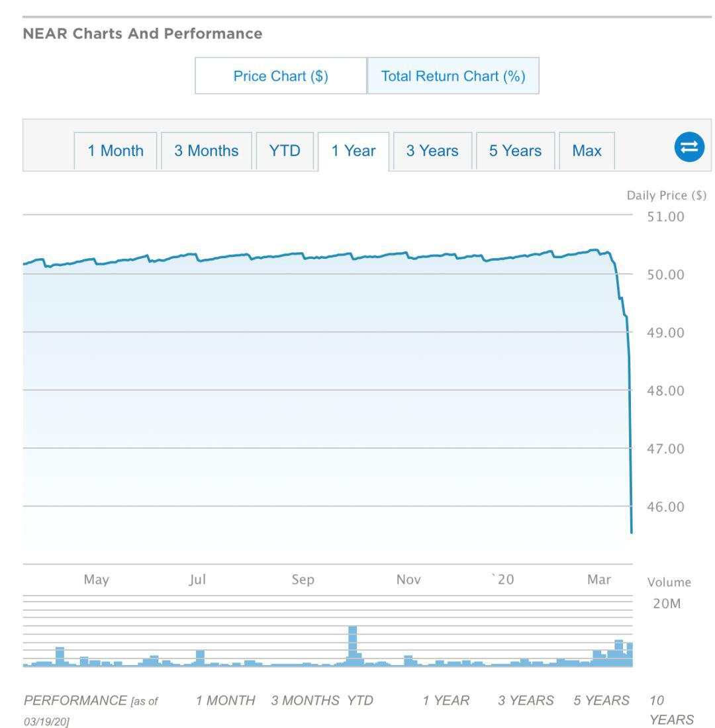Switch to Total Return Chart (%)

(453, 76)
